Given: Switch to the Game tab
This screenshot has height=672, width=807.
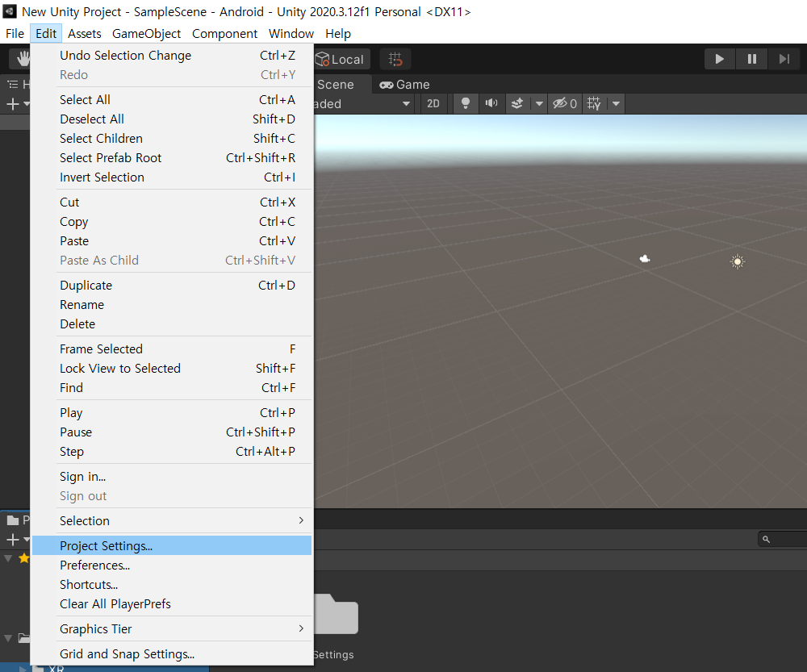Looking at the screenshot, I should 404,85.
